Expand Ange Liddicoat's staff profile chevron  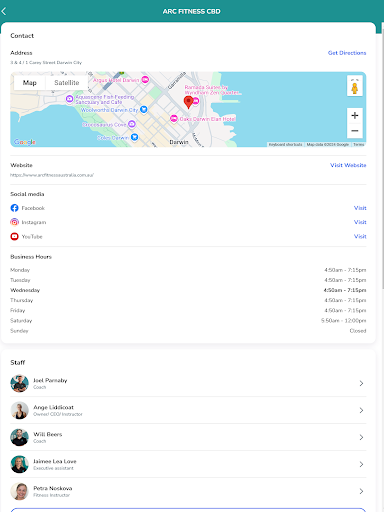[361, 410]
